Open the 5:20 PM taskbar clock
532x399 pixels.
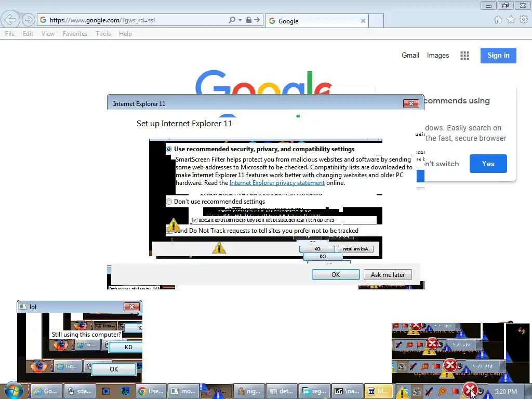[506, 392]
